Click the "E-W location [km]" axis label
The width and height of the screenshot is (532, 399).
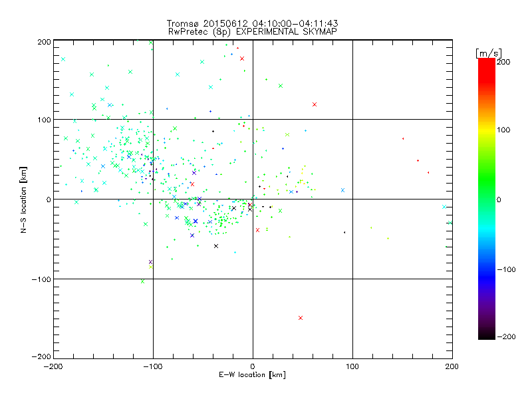coord(252,374)
